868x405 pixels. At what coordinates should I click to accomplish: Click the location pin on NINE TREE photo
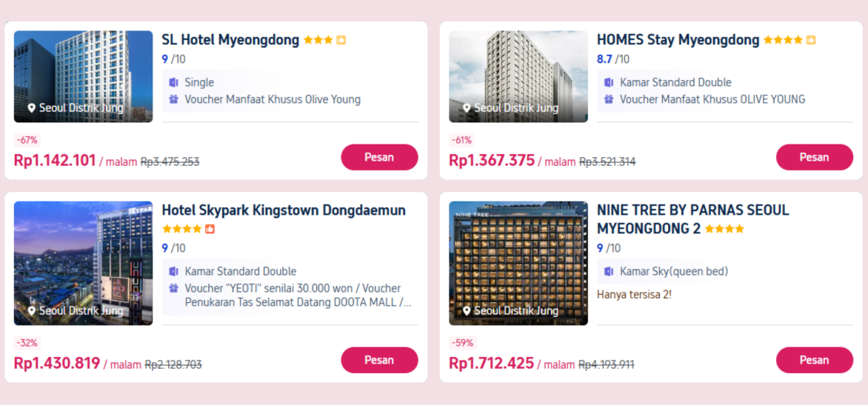click(467, 311)
